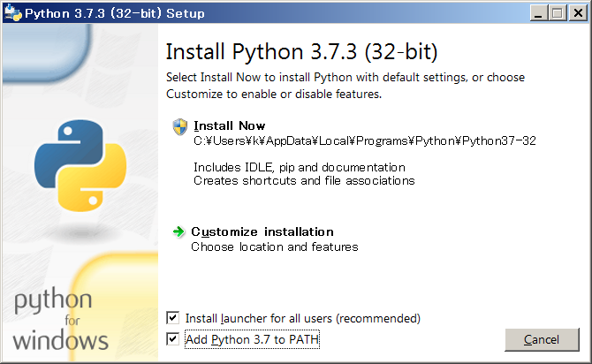Click the python for windows branding text

coord(61,320)
